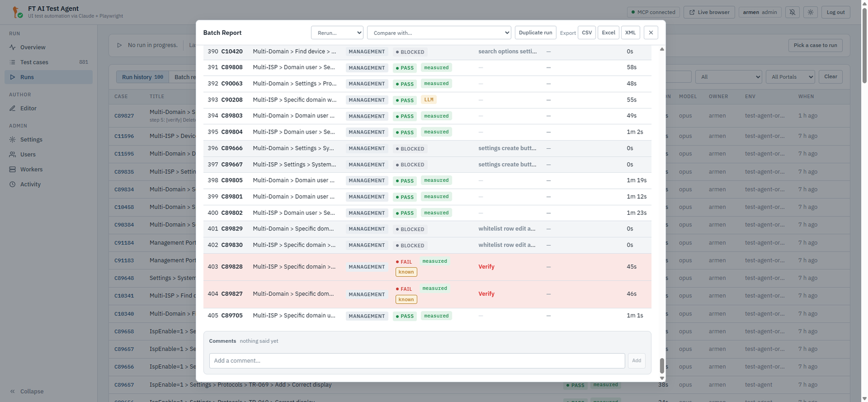Click Verify on failed row 403
This screenshot has height=402, width=868.
[x=487, y=267]
